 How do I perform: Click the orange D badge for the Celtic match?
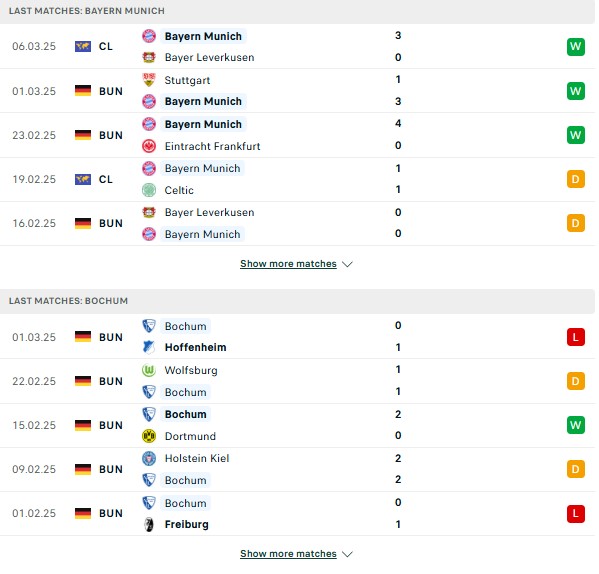pyautogui.click(x=576, y=179)
